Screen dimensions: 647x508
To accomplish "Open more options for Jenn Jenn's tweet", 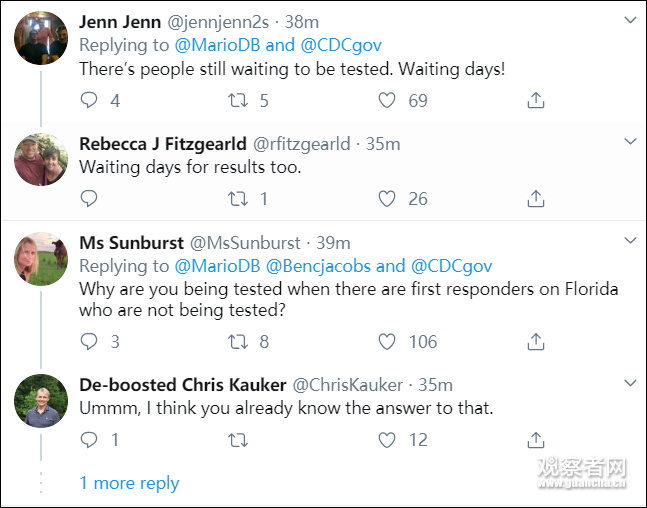I will (x=630, y=20).
